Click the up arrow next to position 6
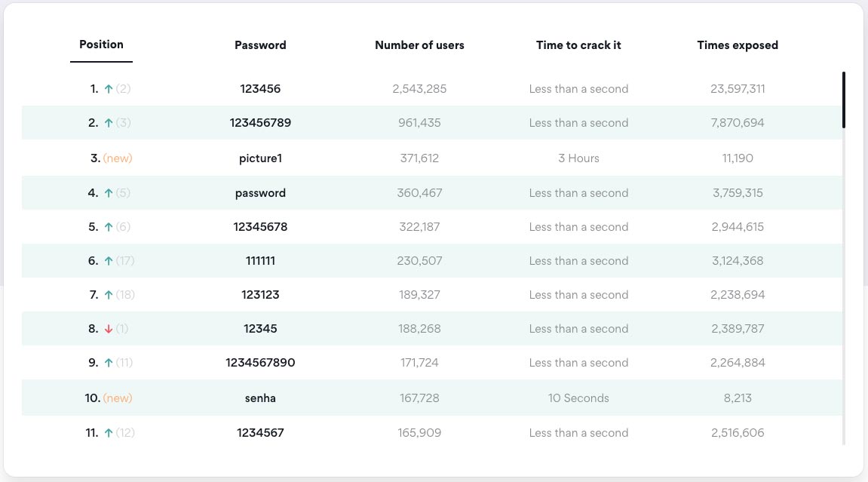 pos(109,261)
